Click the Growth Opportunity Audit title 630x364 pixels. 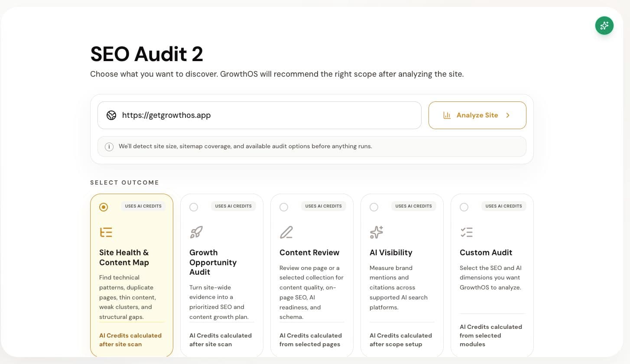click(x=213, y=262)
